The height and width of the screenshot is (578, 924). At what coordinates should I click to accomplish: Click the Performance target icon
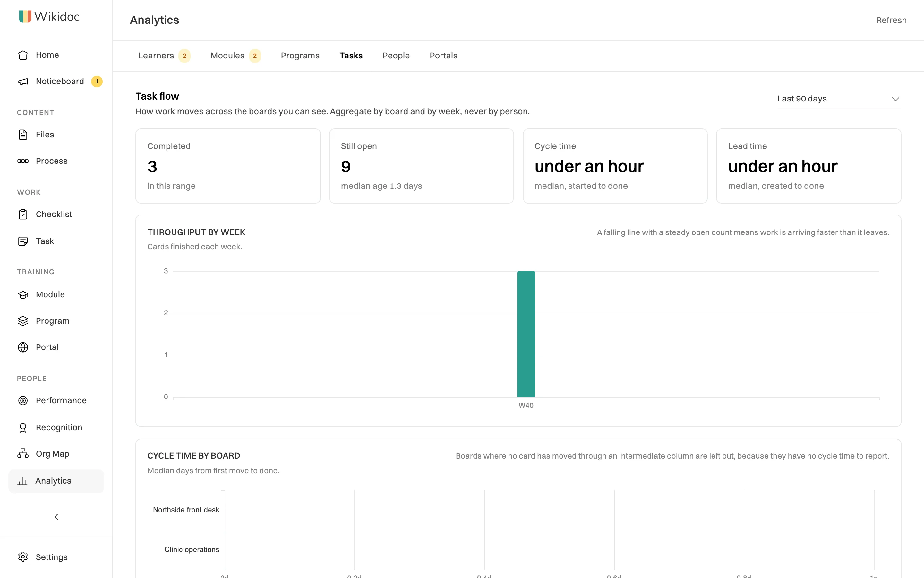click(23, 401)
